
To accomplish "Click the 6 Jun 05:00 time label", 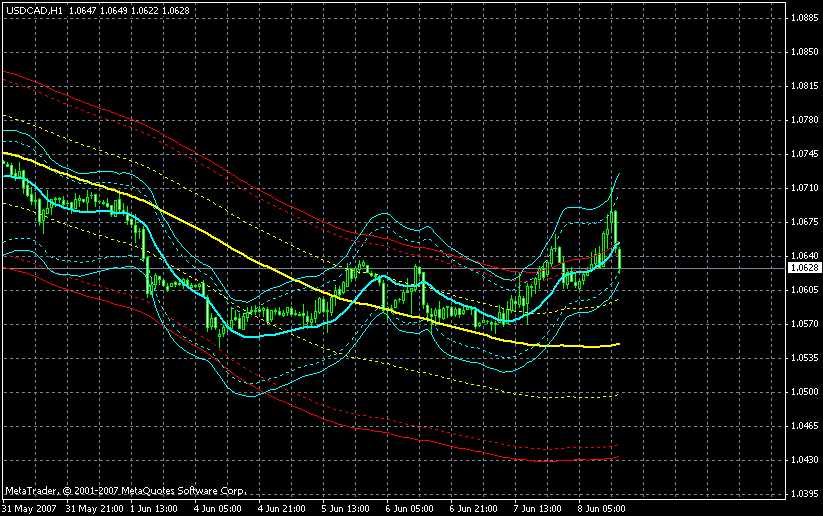I will coord(410,509).
